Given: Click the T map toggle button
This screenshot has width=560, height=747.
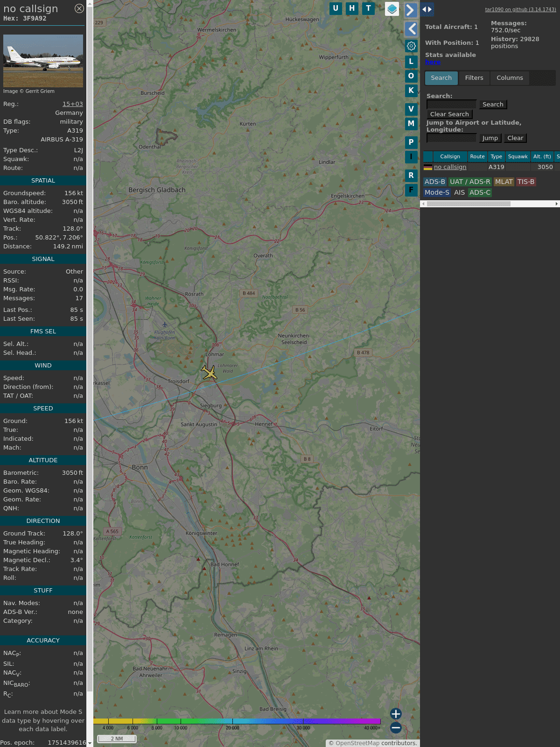Looking at the screenshot, I should coord(369,8).
